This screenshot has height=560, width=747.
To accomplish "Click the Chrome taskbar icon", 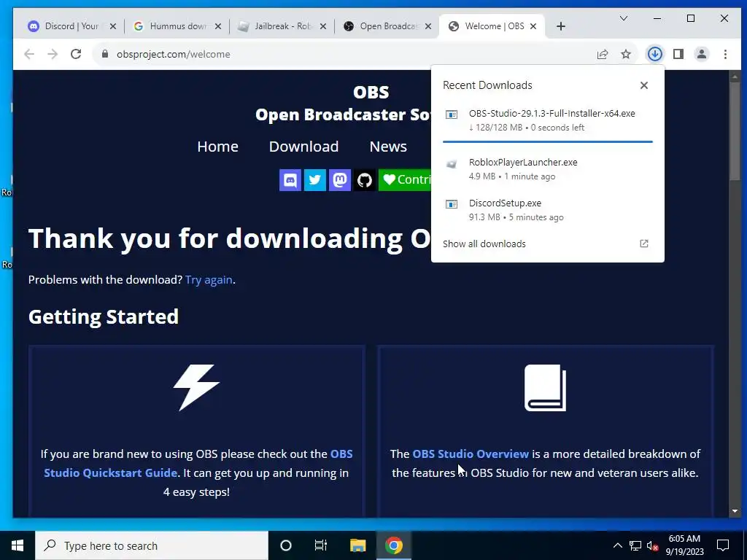I will tap(393, 545).
